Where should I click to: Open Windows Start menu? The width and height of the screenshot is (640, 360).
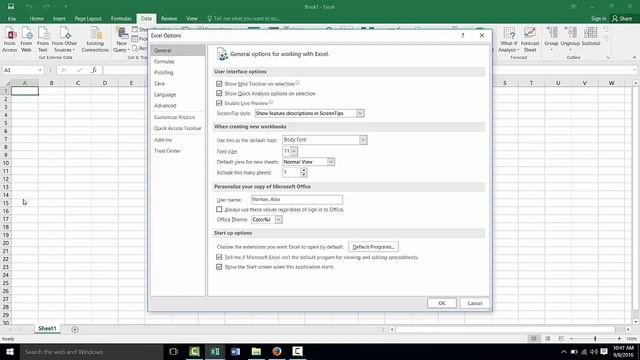[10, 351]
